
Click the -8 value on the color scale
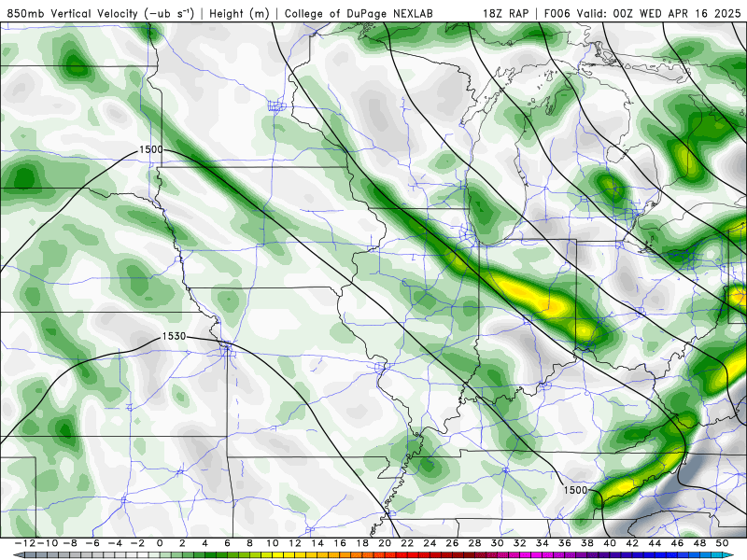(71, 543)
